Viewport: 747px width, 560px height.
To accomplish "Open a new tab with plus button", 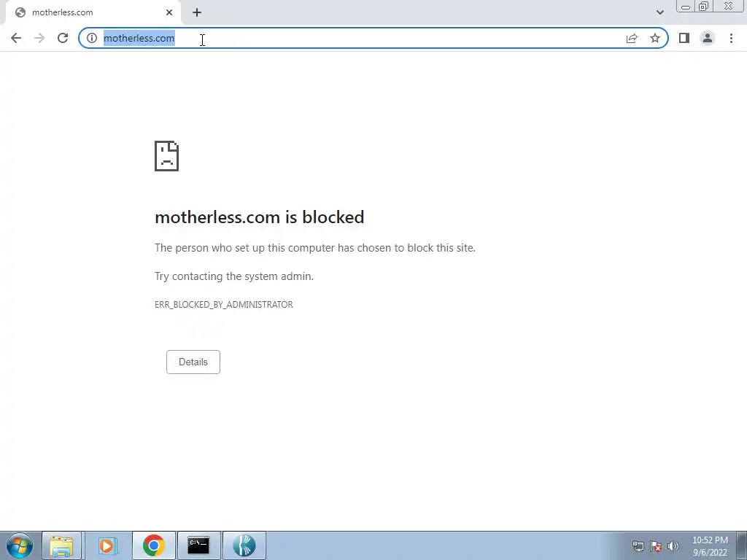I will tap(197, 12).
